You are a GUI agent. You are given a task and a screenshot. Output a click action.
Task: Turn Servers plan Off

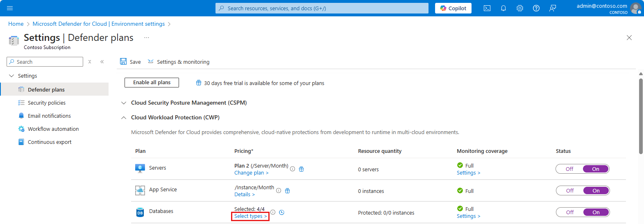coord(569,169)
